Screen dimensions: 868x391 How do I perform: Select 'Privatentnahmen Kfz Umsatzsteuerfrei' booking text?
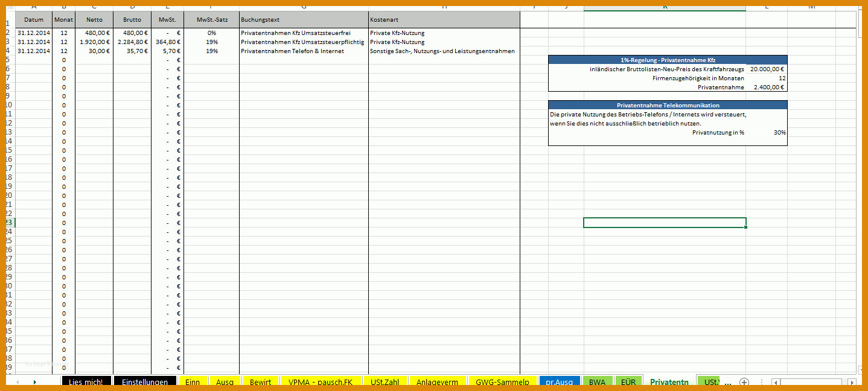click(x=304, y=33)
